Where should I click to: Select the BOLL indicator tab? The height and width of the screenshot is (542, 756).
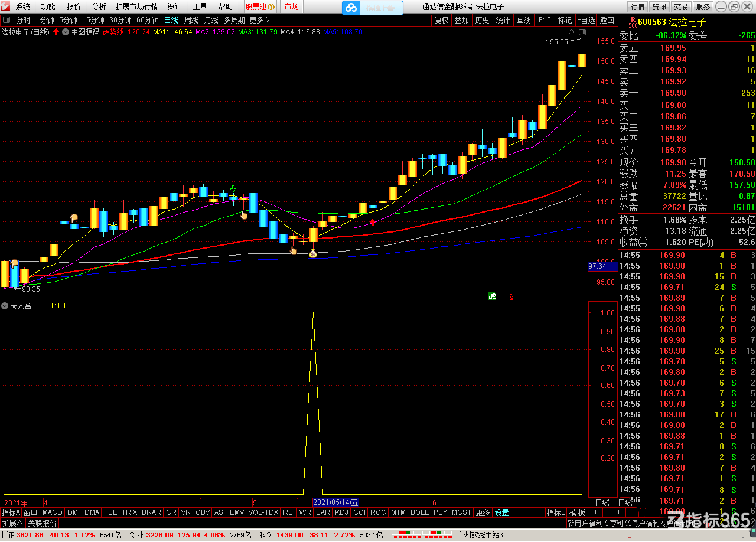pyautogui.click(x=419, y=512)
